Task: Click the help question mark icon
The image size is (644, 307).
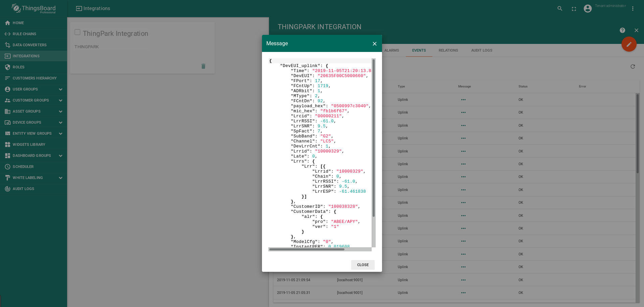Action: (622, 30)
